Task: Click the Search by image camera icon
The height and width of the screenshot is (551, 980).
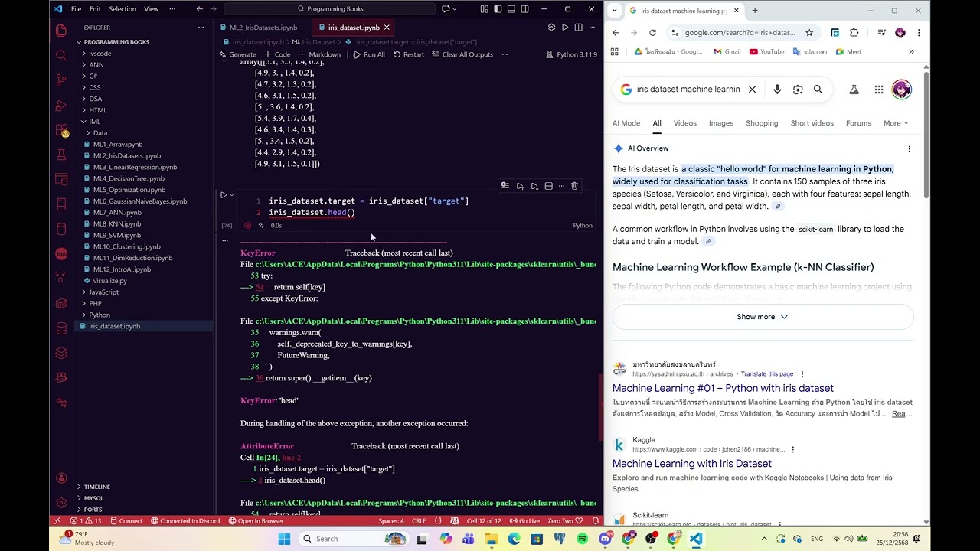Action: pyautogui.click(x=798, y=90)
